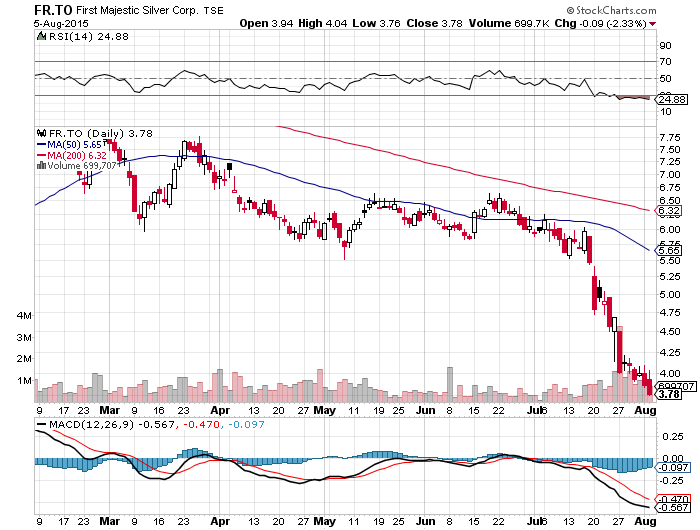Click the Low 3.76 value
This screenshot has height=530, width=700.
coord(376,23)
